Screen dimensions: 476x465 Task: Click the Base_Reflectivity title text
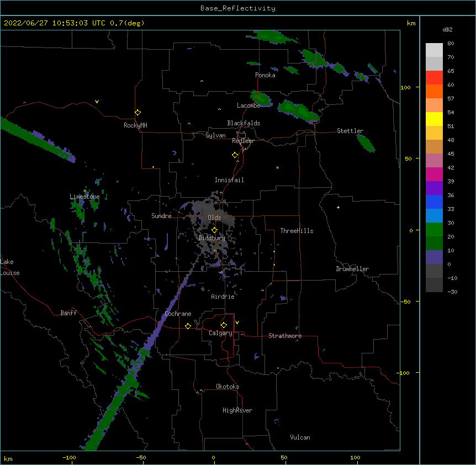tap(238, 8)
